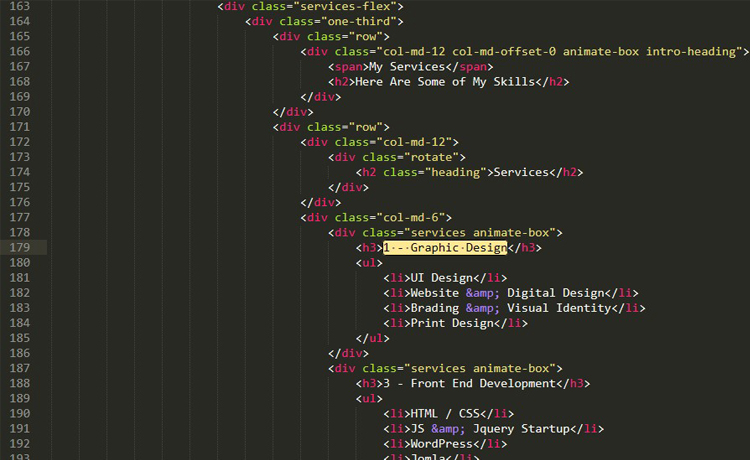Click the closing </div> tag on line 175

tap(348, 187)
